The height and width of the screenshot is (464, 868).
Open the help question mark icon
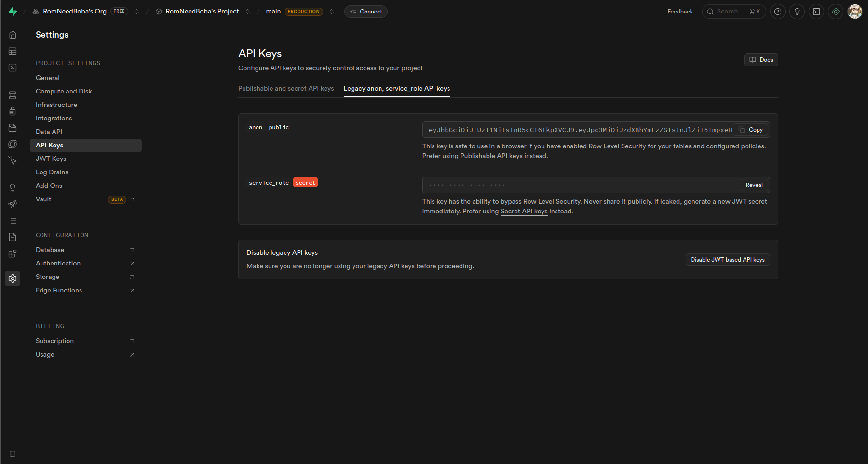pos(777,12)
